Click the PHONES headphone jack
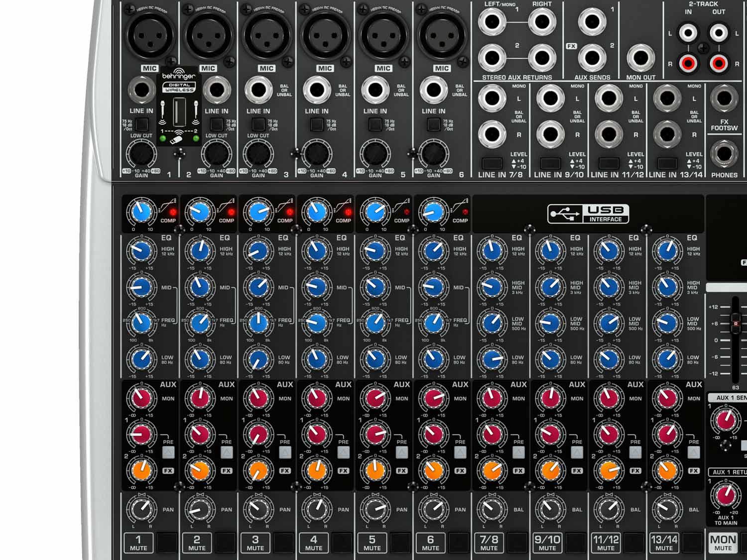Image resolution: width=747 pixels, height=560 pixels. [x=724, y=154]
